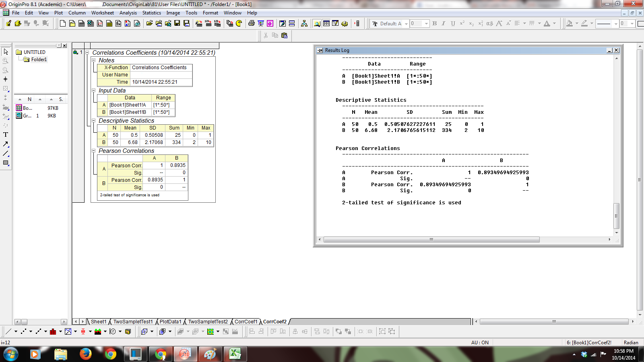Click the font color button
This screenshot has height=362, width=644.
547,24
